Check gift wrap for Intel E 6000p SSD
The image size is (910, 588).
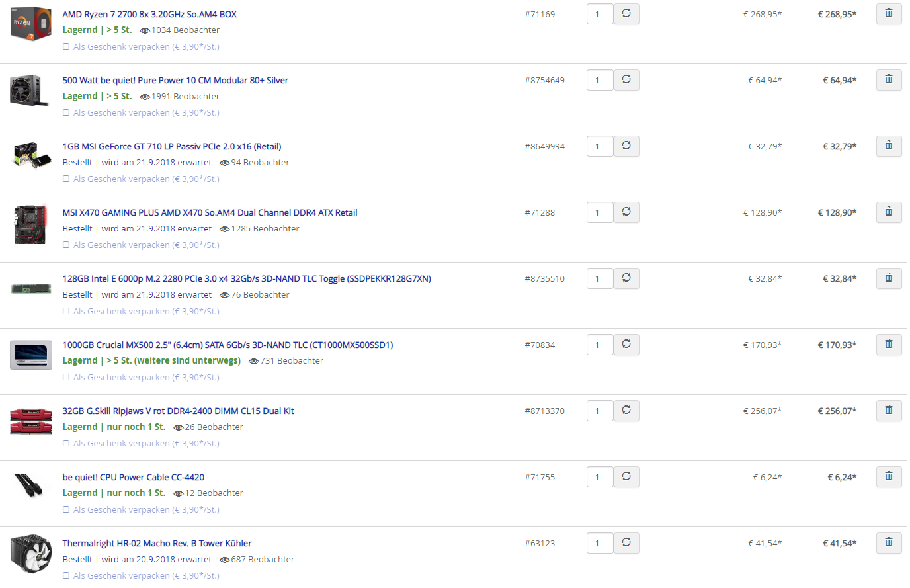pyautogui.click(x=66, y=311)
